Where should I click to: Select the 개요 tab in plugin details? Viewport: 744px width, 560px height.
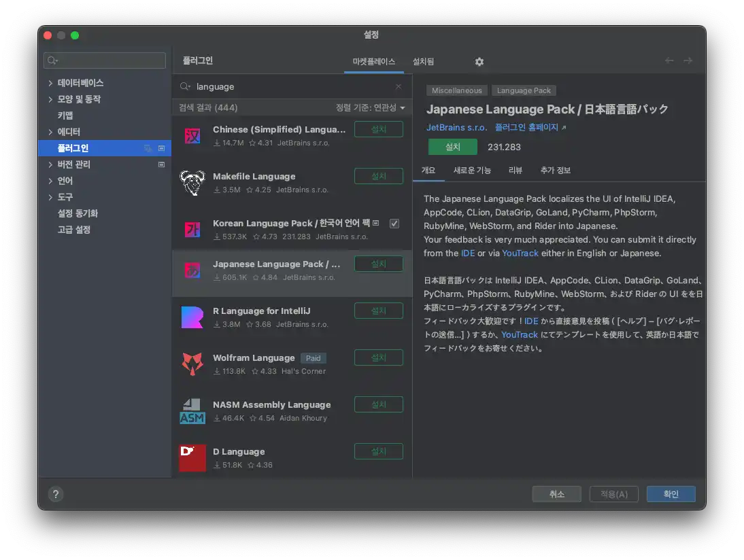coord(428,170)
